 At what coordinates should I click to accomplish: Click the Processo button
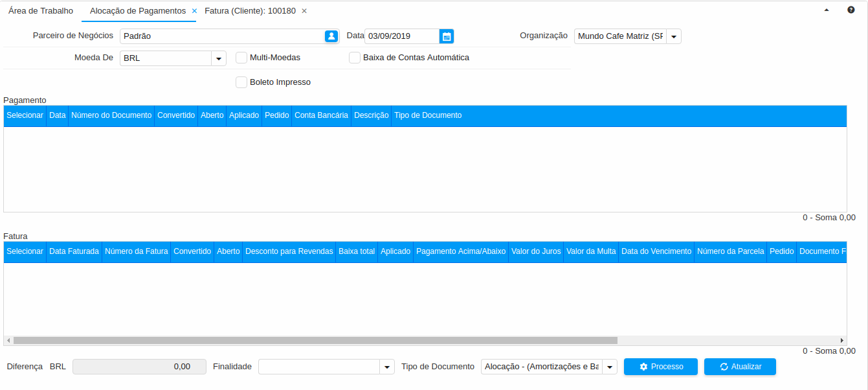(660, 367)
